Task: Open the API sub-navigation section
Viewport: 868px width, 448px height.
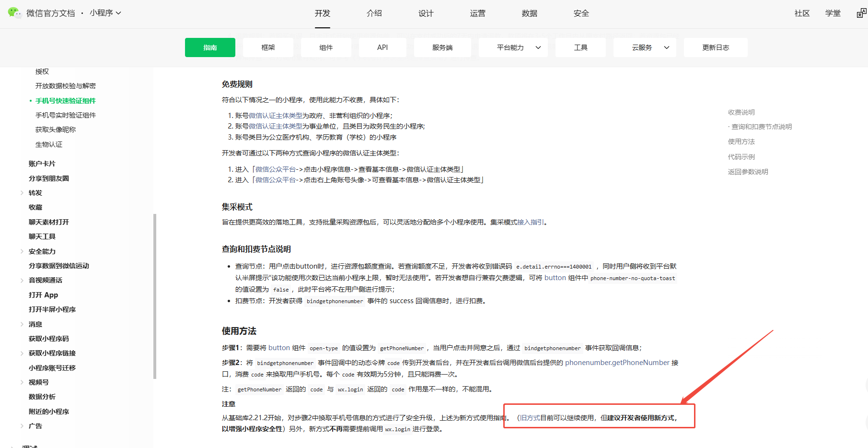Action: (382, 47)
